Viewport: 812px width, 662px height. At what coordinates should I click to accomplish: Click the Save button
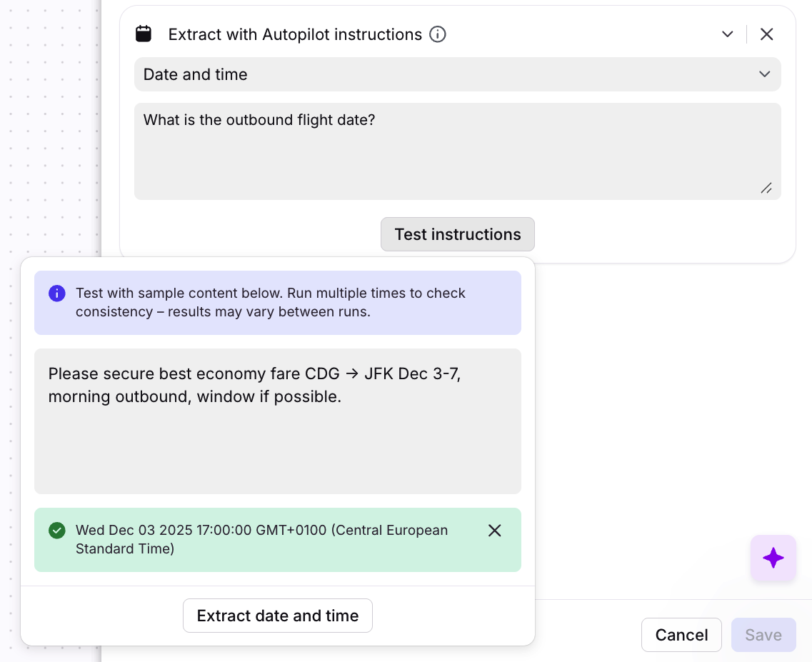(763, 635)
